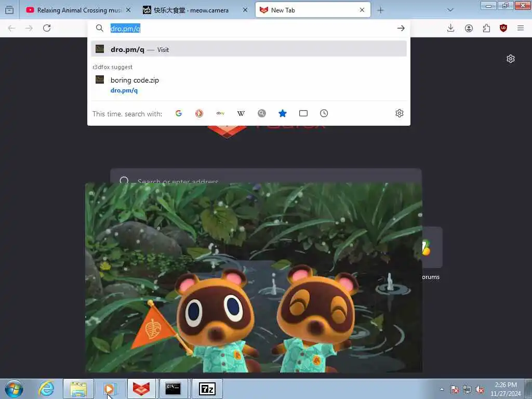
Task: Open the account profile icon
Action: point(469,28)
